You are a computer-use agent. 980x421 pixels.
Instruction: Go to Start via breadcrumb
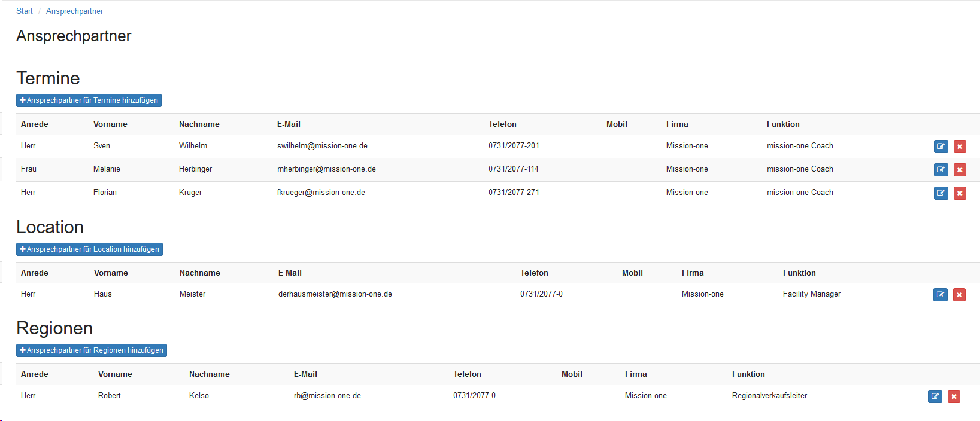coord(25,11)
